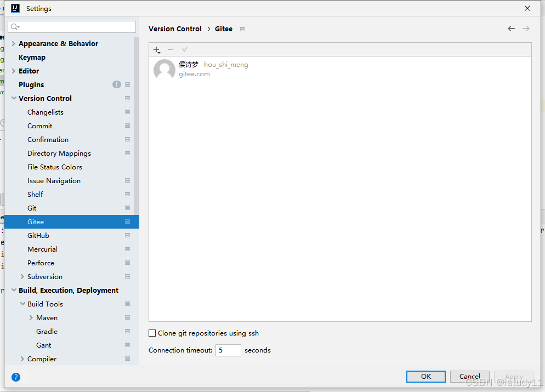Image resolution: width=545 pixels, height=392 pixels.
Task: Click the project icon beside Build Tools
Action: tap(128, 304)
